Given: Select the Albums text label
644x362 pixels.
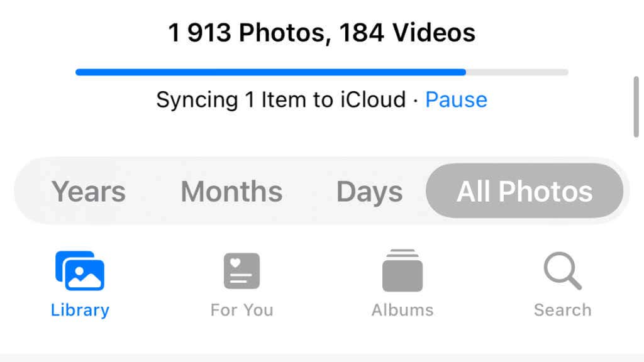Looking at the screenshot, I should pos(402,310).
